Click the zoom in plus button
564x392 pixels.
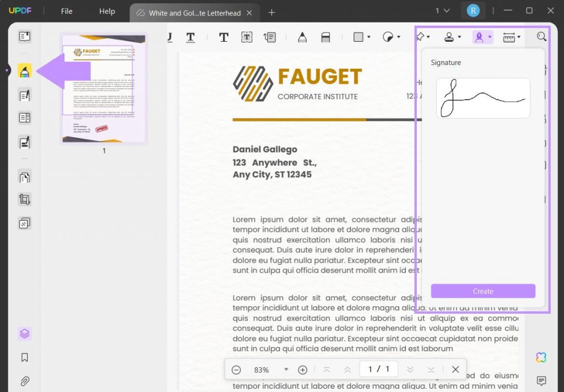tap(302, 369)
